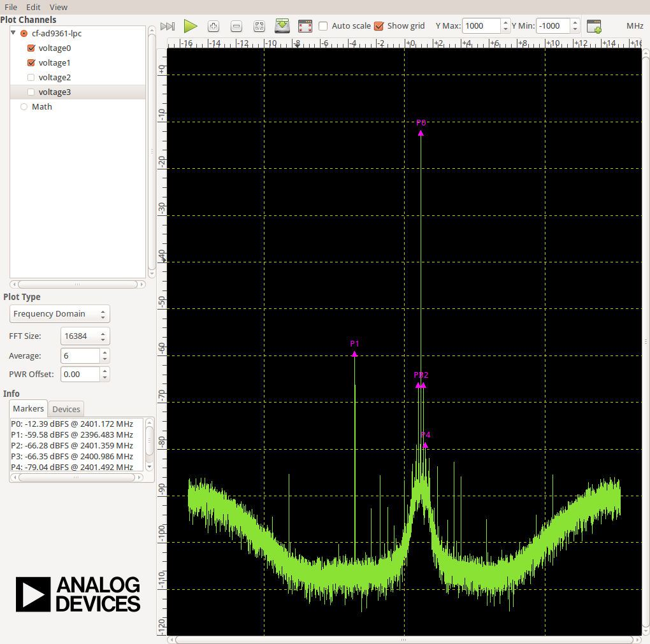
Task: Click the zoom-to-fit toolbar icon
Action: pos(259,26)
